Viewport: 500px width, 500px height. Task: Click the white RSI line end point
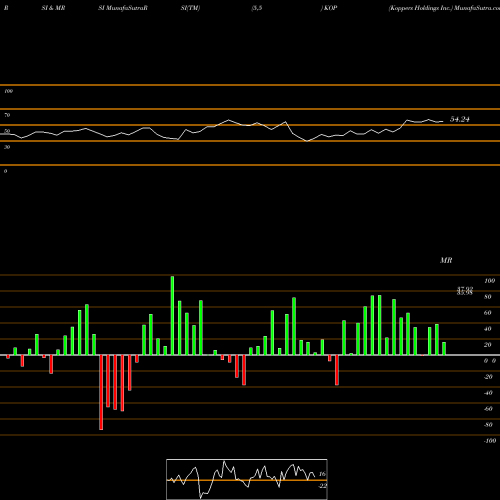point(443,122)
